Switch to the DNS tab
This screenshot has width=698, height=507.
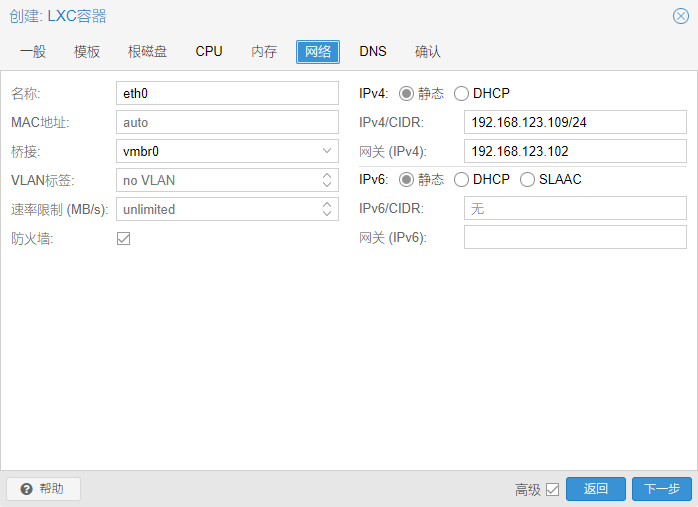click(x=373, y=52)
